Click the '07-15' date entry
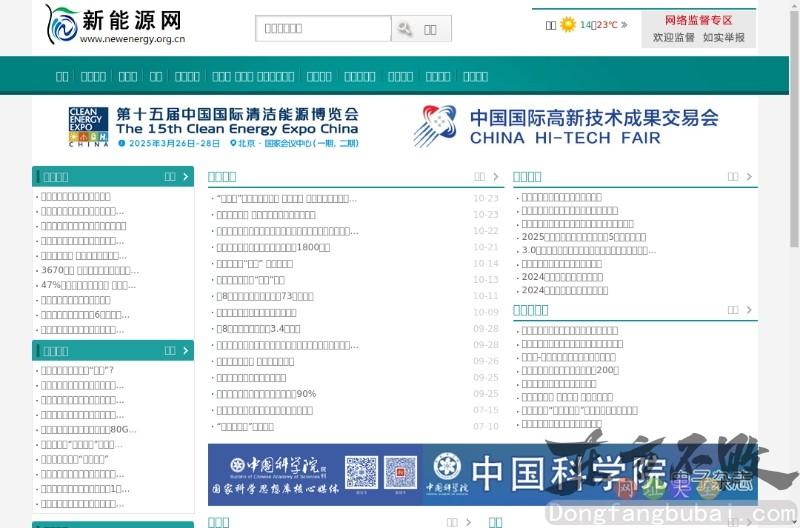800x528 pixels. 486,410
